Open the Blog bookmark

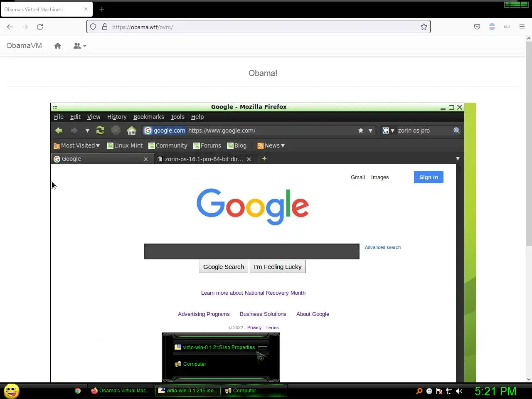(x=237, y=145)
